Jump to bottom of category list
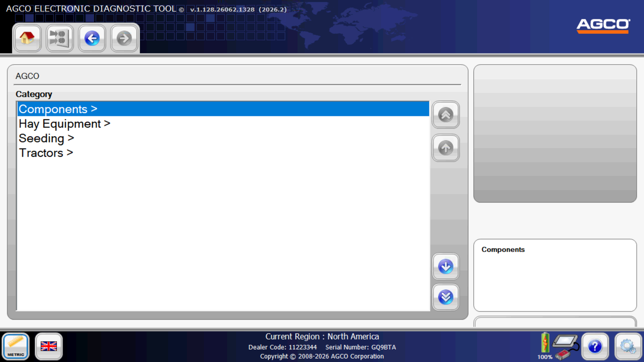The image size is (644, 362). [446, 297]
